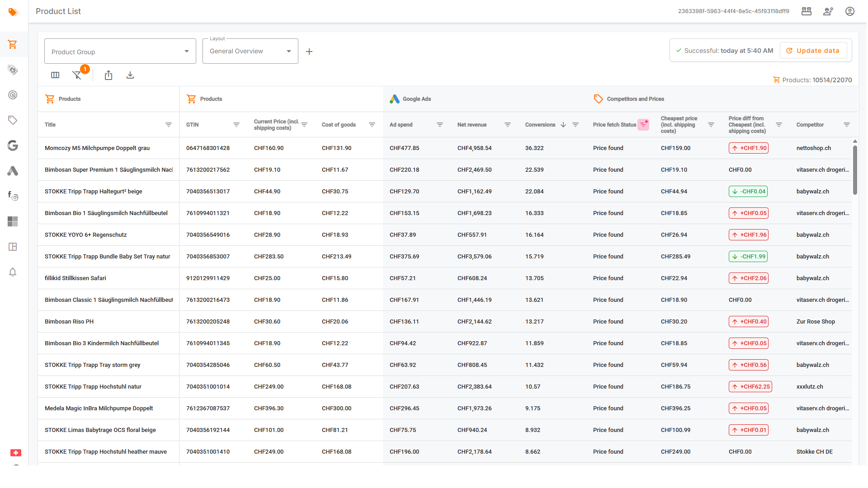
Task: Open the Facebook Instagram sidebar icon
Action: pyautogui.click(x=13, y=196)
